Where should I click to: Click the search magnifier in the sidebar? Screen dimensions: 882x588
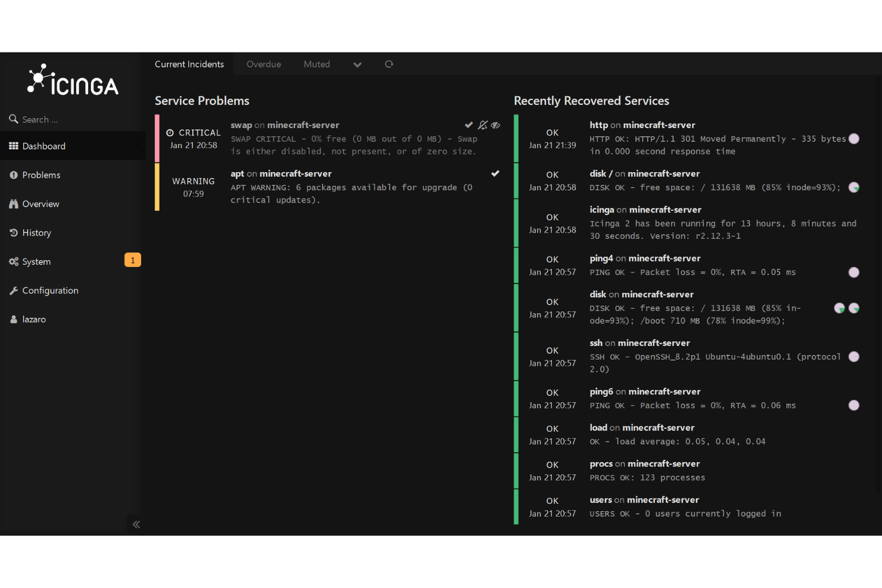click(13, 119)
